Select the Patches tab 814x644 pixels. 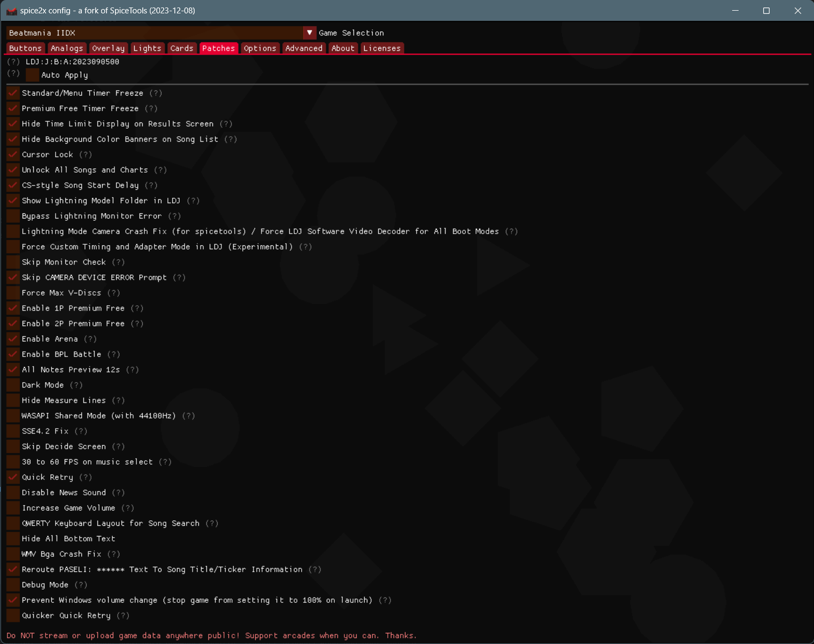tap(218, 48)
